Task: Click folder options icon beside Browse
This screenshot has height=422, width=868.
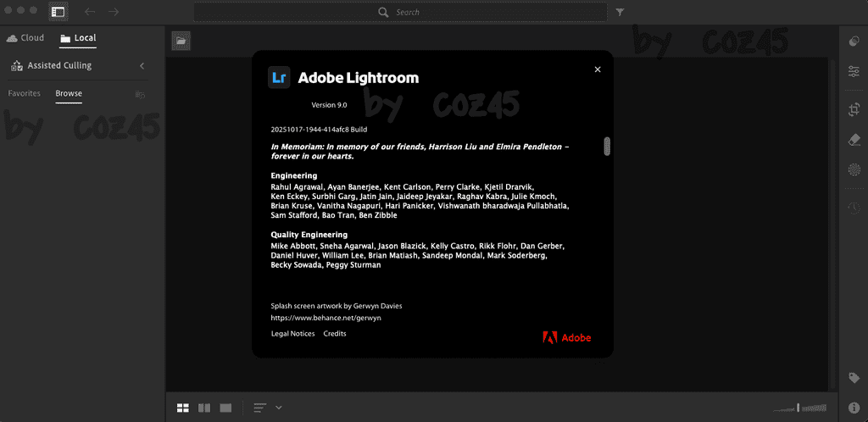Action: (140, 95)
